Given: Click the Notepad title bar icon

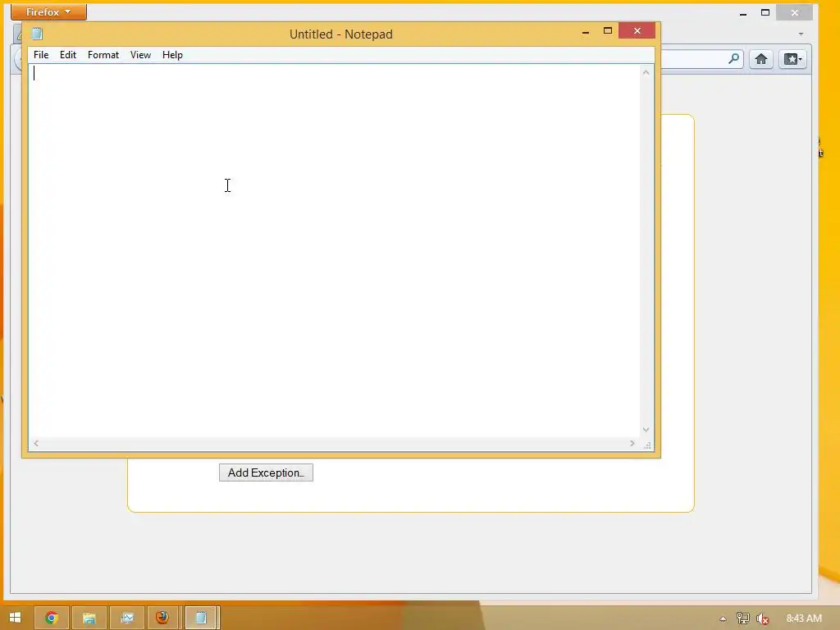Looking at the screenshot, I should pos(37,34).
